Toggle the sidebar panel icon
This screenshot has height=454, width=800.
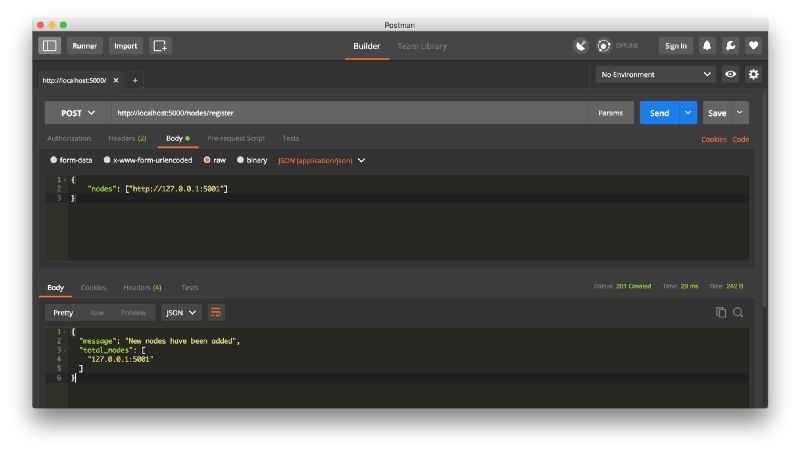[49, 45]
